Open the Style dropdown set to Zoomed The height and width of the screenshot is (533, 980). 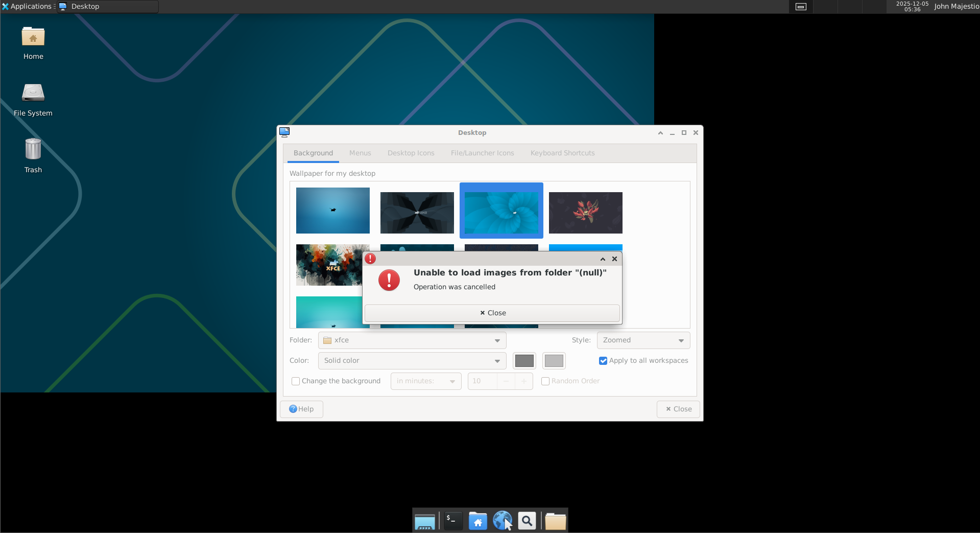(643, 340)
